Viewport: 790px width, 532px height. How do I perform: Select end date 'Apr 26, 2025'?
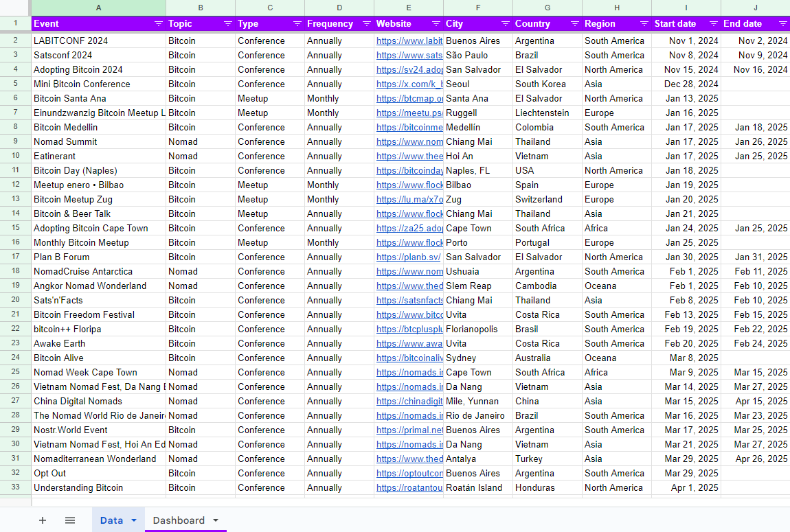pyautogui.click(x=755, y=459)
